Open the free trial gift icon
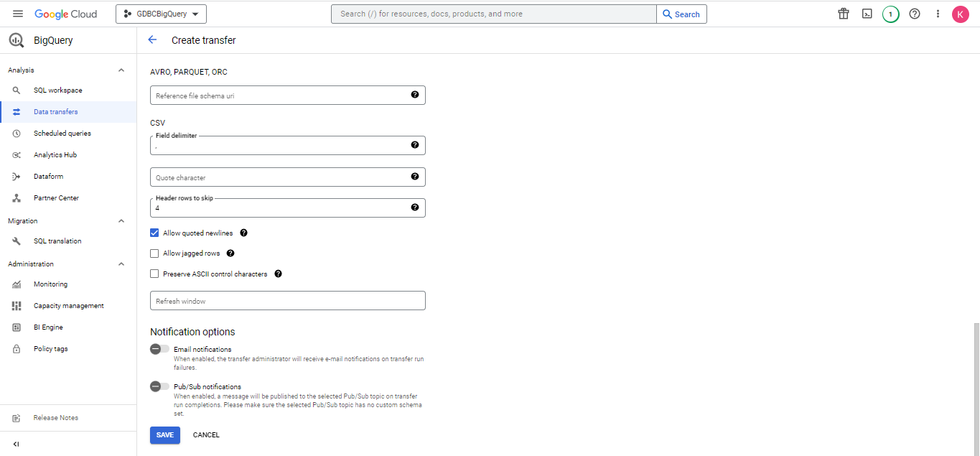Image resolution: width=980 pixels, height=456 pixels. (844, 14)
